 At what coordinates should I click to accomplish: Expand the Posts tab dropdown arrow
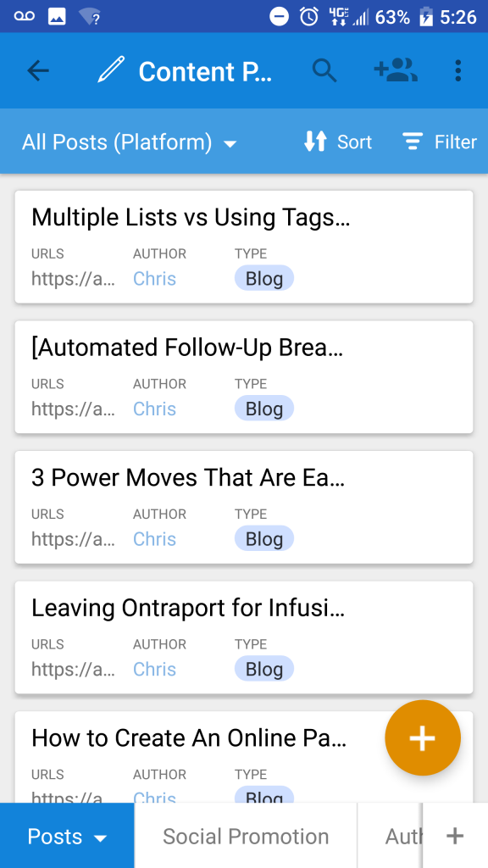tap(100, 838)
